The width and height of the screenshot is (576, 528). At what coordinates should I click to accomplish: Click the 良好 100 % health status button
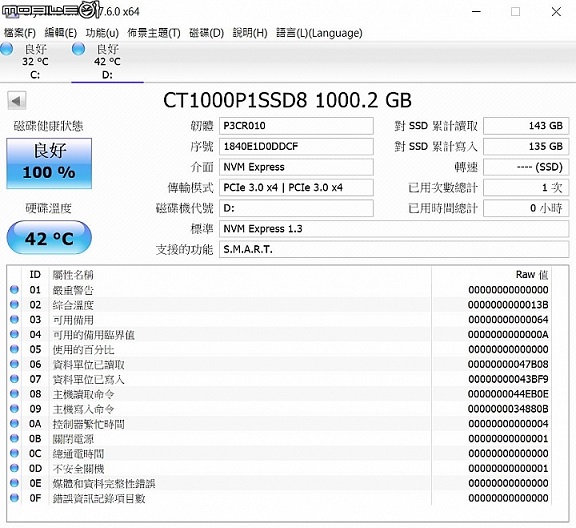(x=49, y=164)
